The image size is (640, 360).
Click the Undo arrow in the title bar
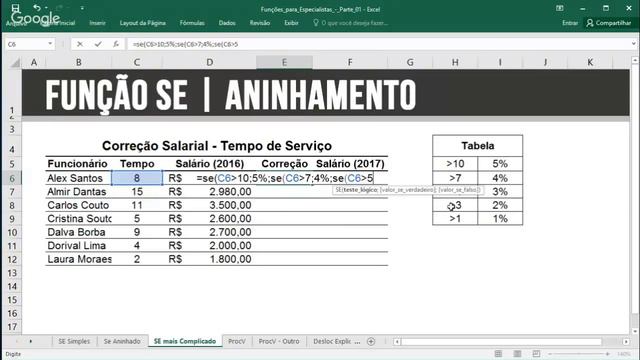click(x=37, y=8)
